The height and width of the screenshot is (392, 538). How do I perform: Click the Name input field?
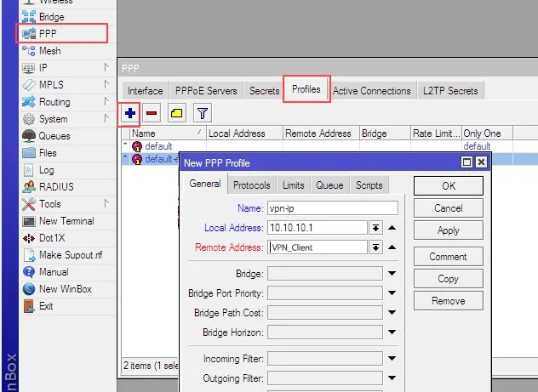[332, 207]
